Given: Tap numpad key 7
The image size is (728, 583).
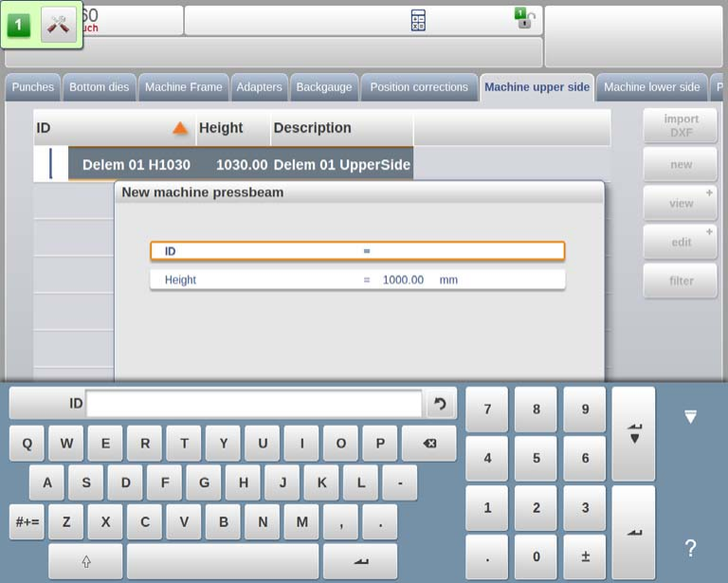Looking at the screenshot, I should pyautogui.click(x=487, y=410).
